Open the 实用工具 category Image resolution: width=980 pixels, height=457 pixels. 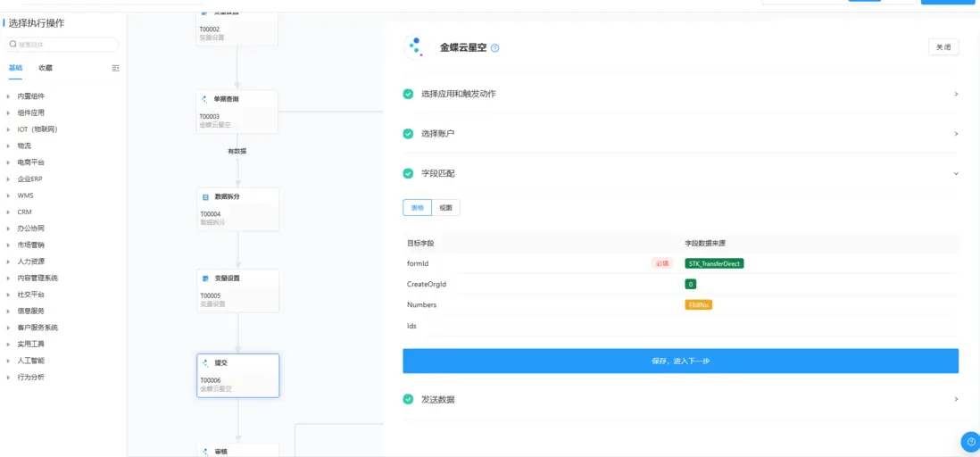[30, 344]
